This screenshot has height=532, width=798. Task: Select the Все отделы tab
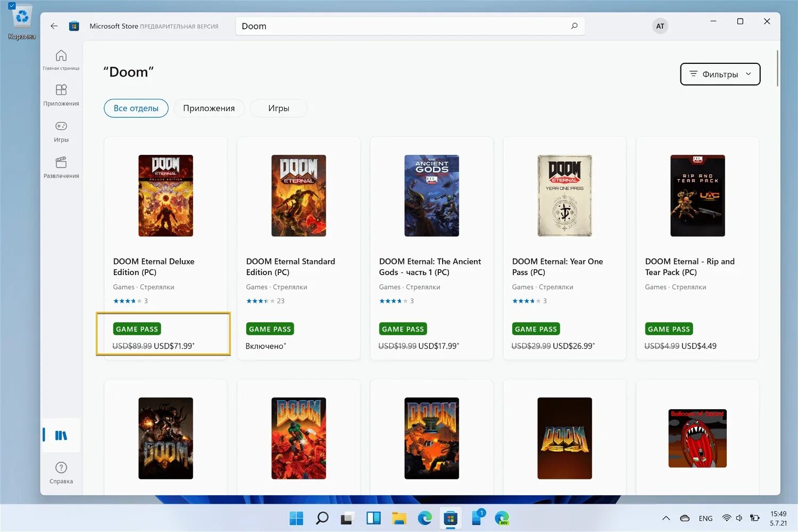click(x=136, y=108)
